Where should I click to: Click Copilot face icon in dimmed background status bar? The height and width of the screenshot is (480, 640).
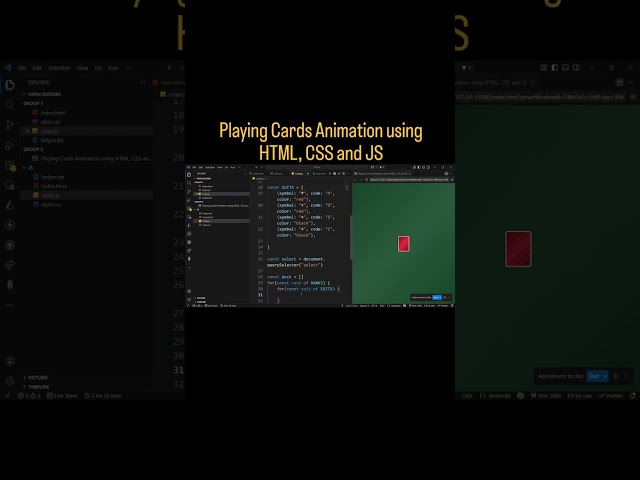click(520, 396)
